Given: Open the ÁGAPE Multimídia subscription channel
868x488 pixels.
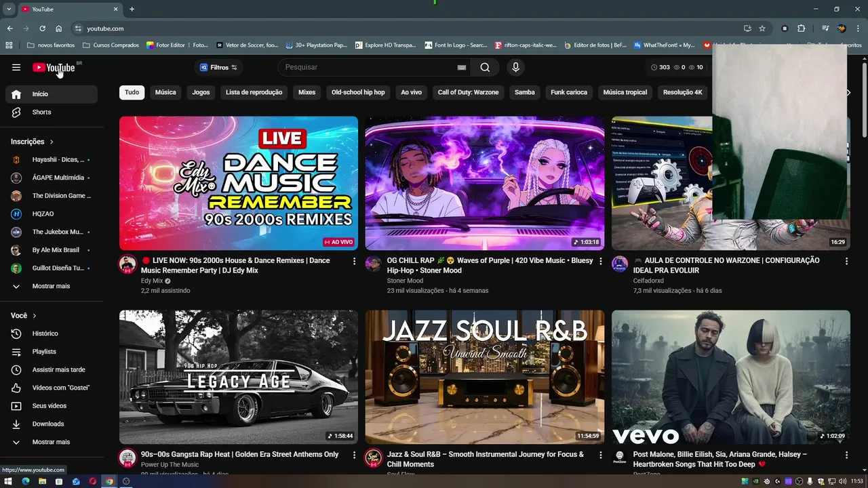Looking at the screenshot, I should [x=52, y=178].
